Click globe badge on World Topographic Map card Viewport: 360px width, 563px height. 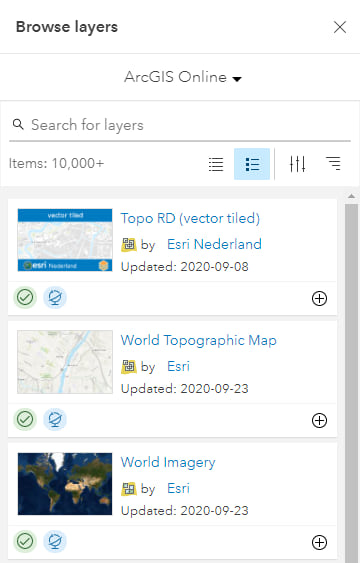[55, 419]
